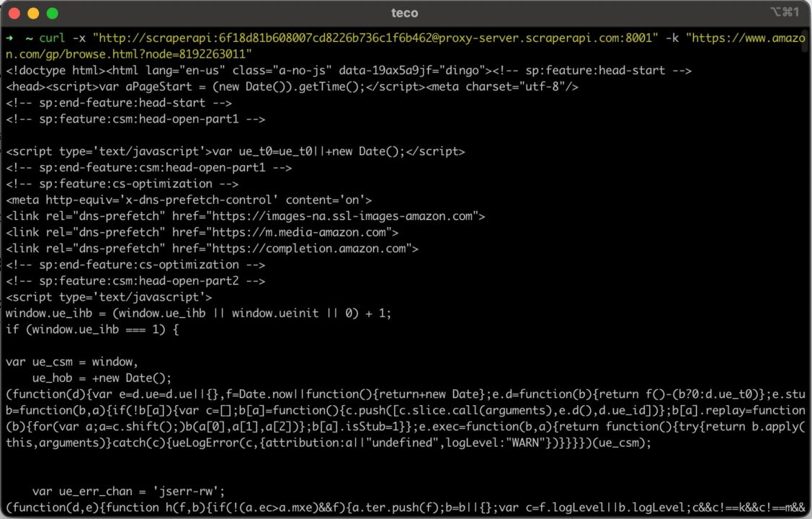Click "var ue_err_chan = 'jserr-rw';" line
The image size is (812, 519).
(x=128, y=491)
